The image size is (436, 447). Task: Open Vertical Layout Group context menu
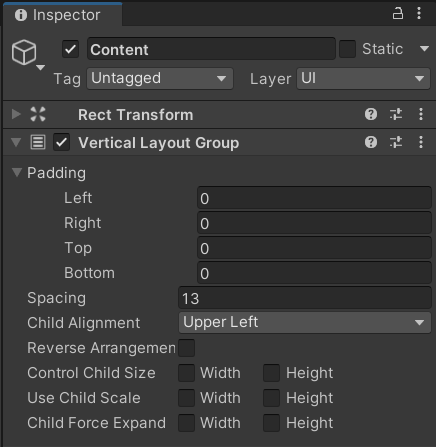(421, 142)
